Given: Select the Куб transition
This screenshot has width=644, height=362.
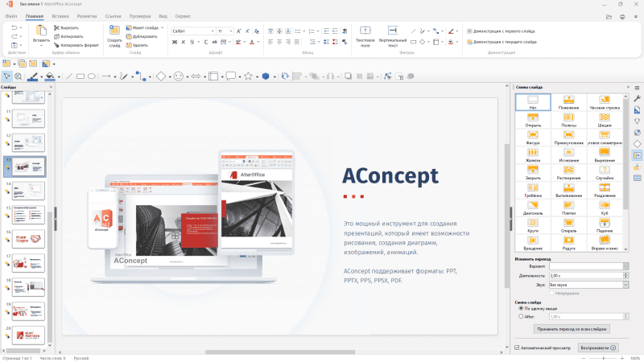Looking at the screenshot, I should click(605, 208).
